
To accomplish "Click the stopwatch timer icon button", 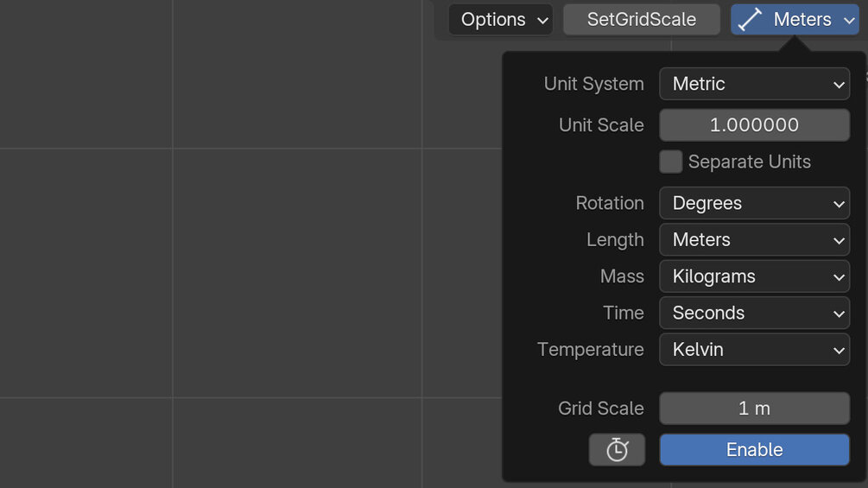I will click(x=617, y=450).
